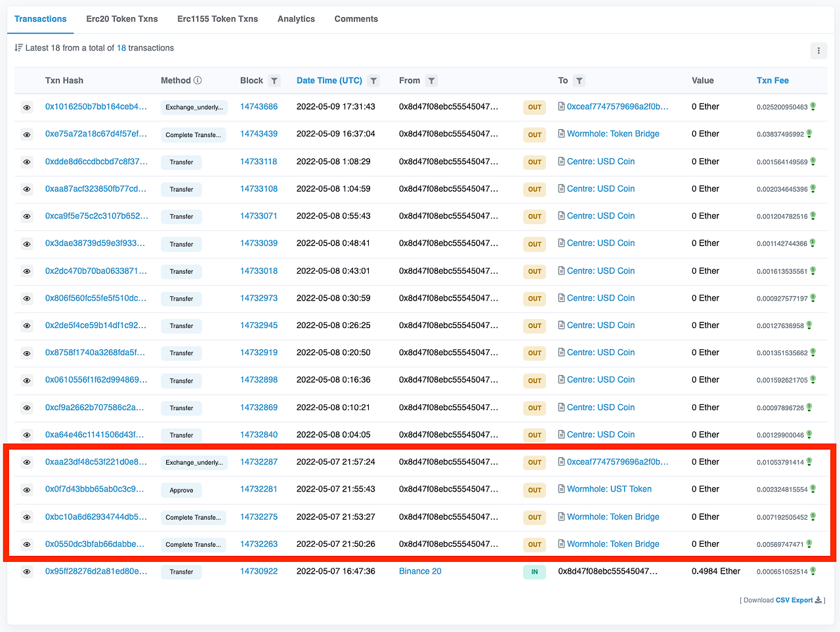Open transaction hash 0xa64e46c1141506d43f

click(x=94, y=434)
